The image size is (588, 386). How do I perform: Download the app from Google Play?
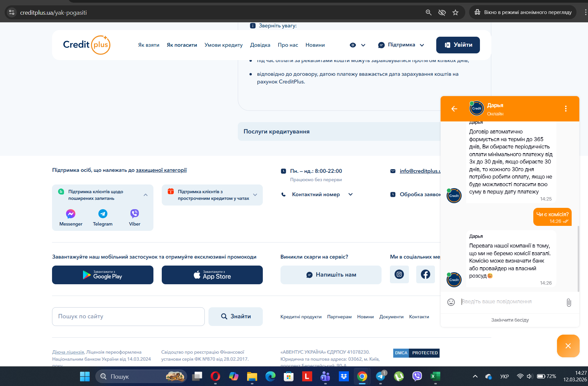[x=103, y=275]
